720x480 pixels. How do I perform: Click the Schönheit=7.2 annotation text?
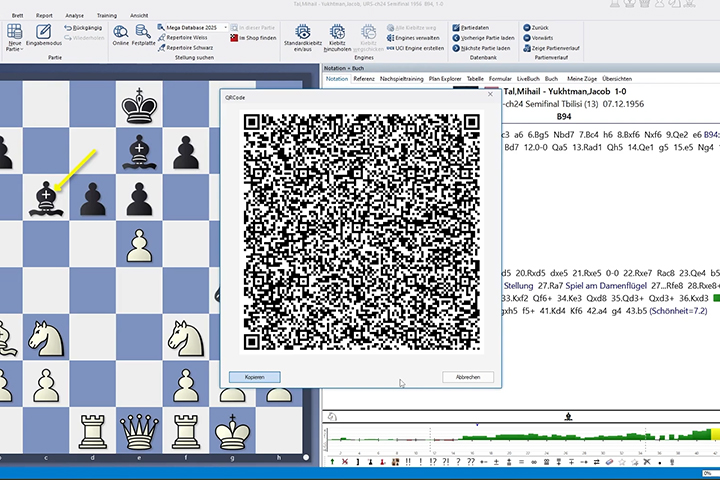tap(678, 311)
